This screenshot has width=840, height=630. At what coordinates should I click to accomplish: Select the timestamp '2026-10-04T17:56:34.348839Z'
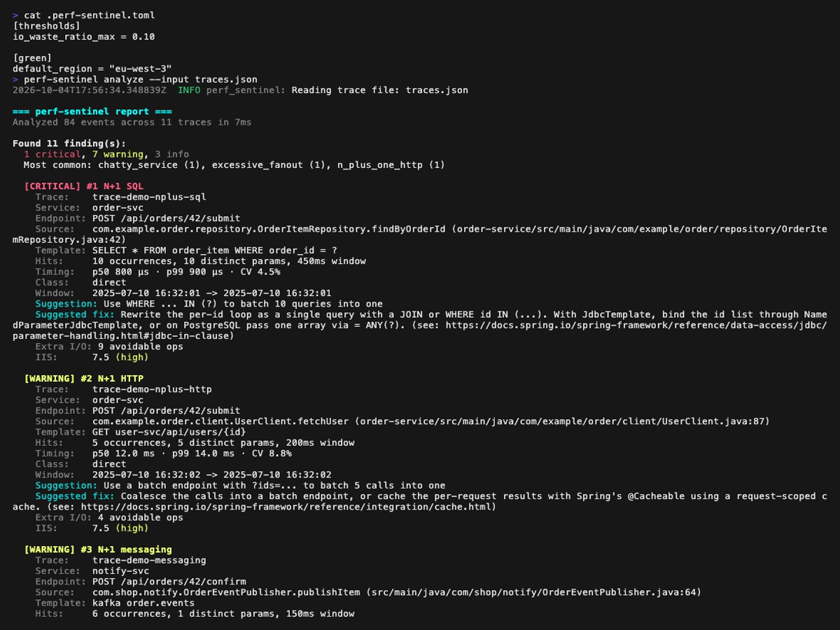click(x=90, y=90)
